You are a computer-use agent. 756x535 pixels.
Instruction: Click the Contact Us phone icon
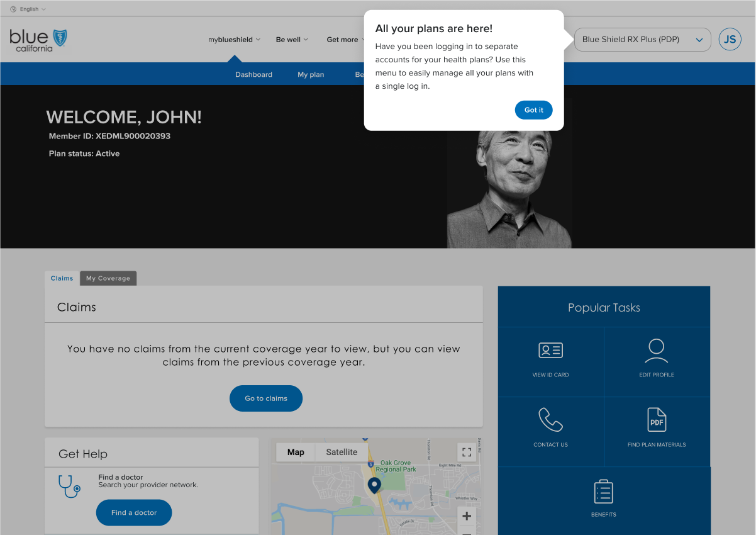click(x=550, y=420)
